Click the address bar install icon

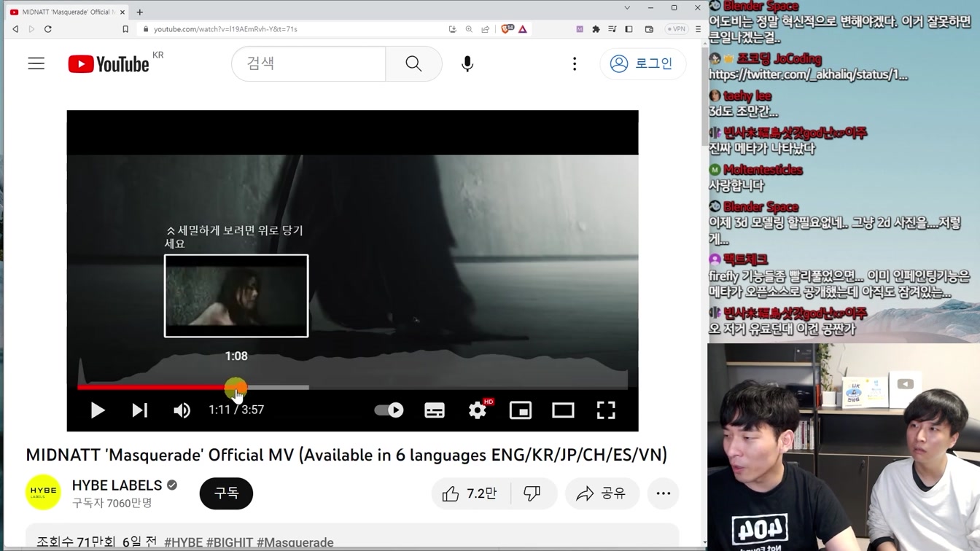point(453,29)
